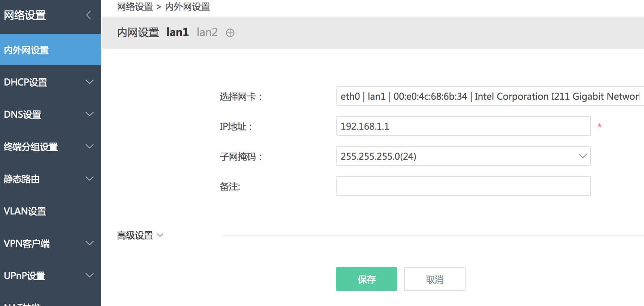Click the add LAN interface plus icon
The height and width of the screenshot is (306, 644).
pyautogui.click(x=230, y=33)
